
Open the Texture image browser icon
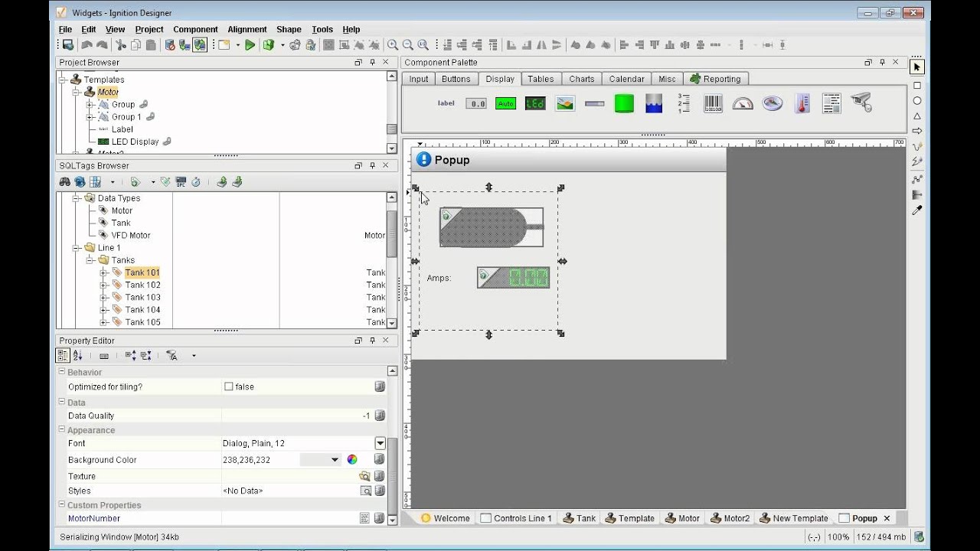coord(365,476)
